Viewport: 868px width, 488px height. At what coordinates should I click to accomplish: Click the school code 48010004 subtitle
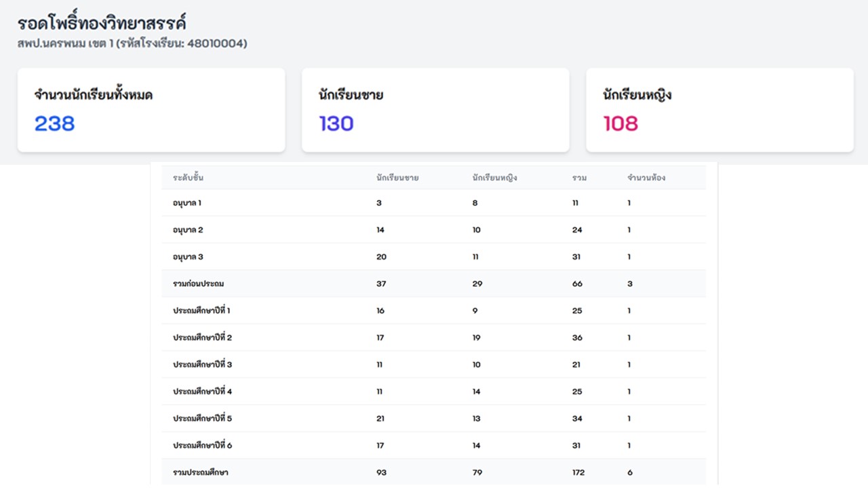click(x=132, y=44)
